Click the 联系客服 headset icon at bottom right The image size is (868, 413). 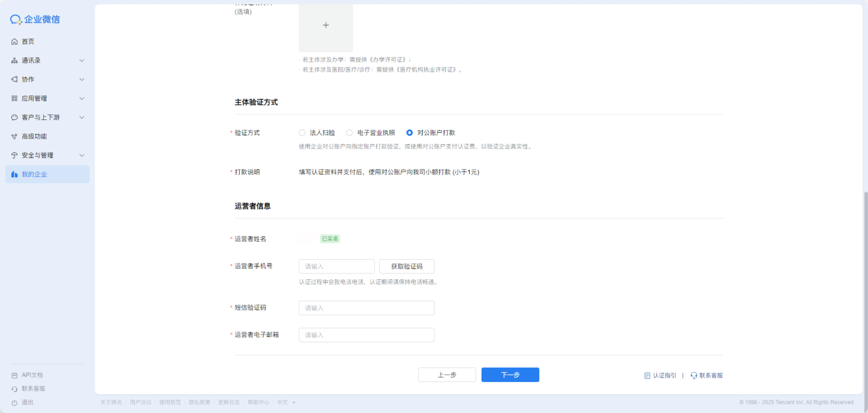click(x=694, y=376)
